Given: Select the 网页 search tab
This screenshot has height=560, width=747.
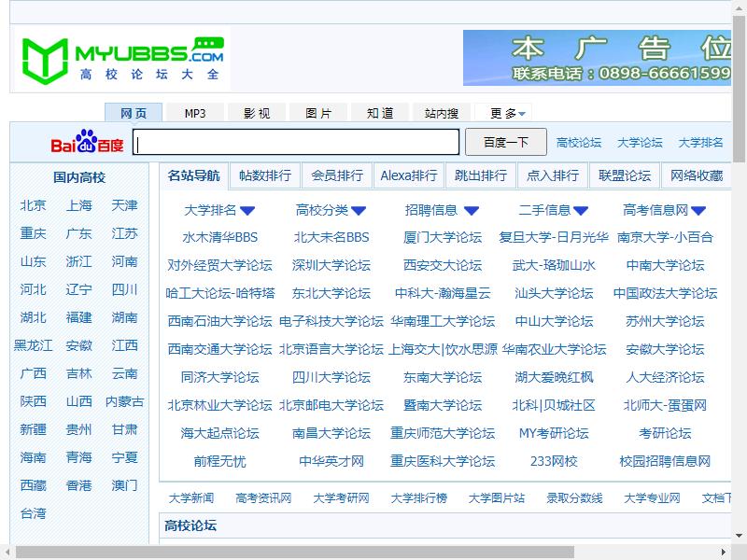Looking at the screenshot, I should point(134,113).
